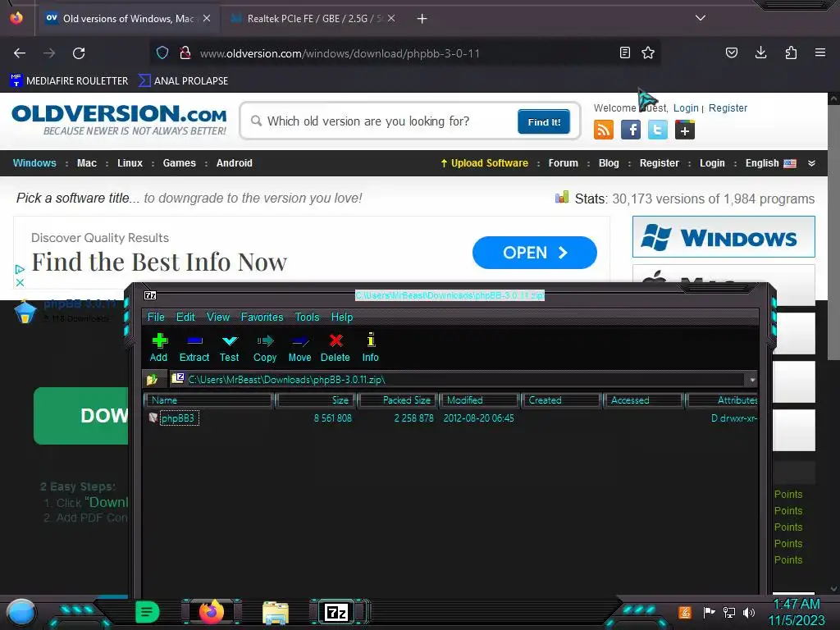Open the Upload Software link
This screenshot has height=630, width=840.
point(484,163)
